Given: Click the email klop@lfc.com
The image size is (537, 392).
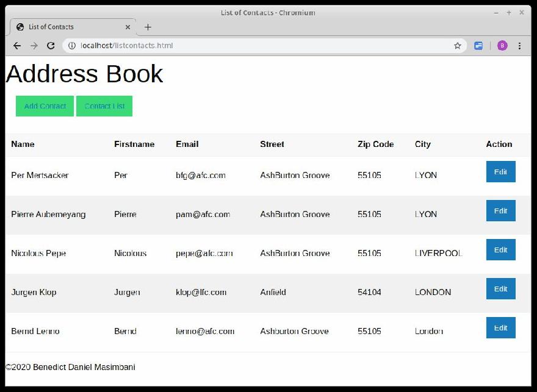Looking at the screenshot, I should tap(201, 292).
